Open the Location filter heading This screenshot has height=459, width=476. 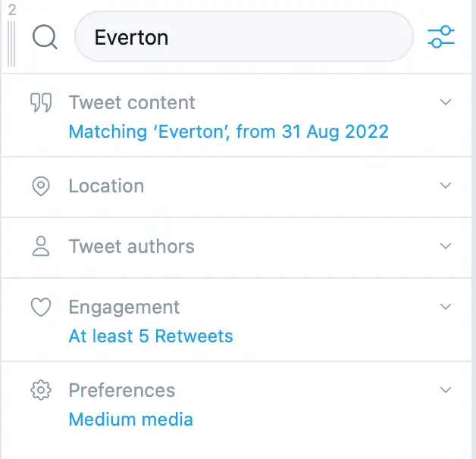[x=106, y=186]
